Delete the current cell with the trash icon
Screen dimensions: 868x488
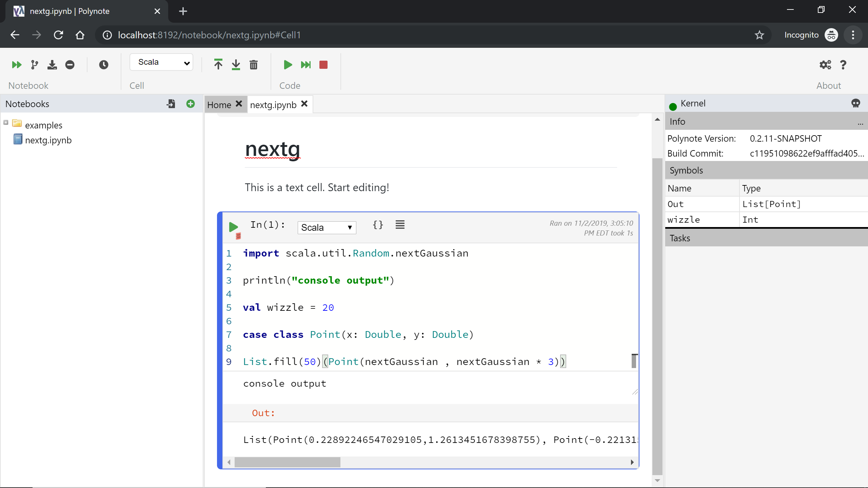pyautogui.click(x=254, y=65)
